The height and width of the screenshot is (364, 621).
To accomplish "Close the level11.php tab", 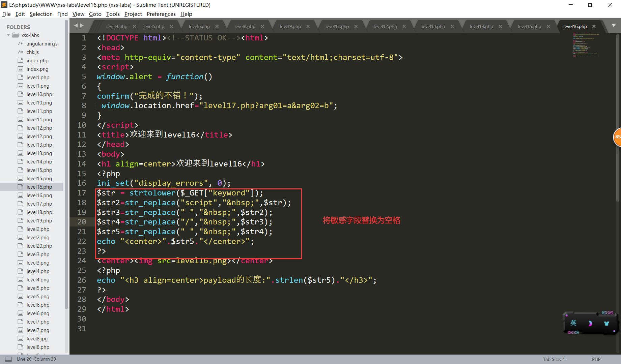I will click(356, 26).
